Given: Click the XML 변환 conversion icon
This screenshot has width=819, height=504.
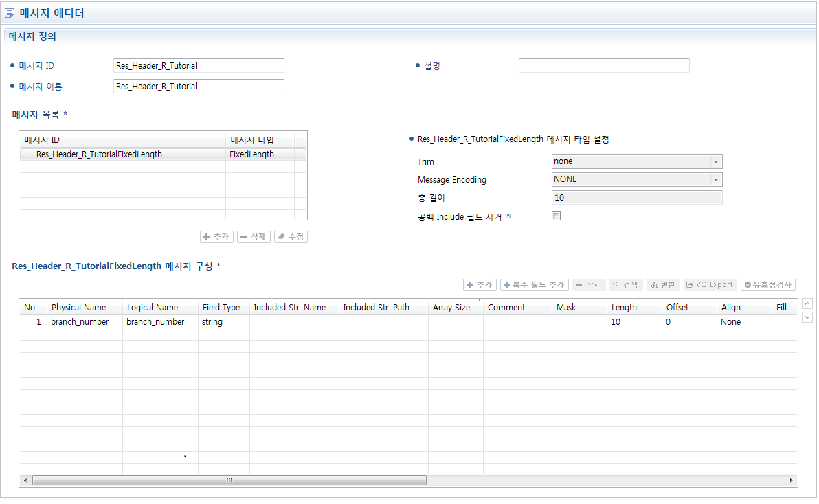Looking at the screenshot, I should (662, 284).
